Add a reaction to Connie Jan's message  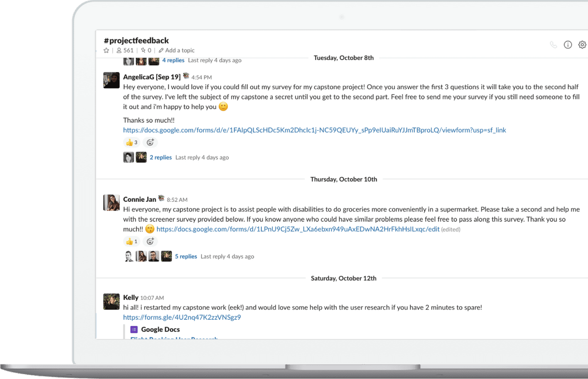click(x=150, y=241)
